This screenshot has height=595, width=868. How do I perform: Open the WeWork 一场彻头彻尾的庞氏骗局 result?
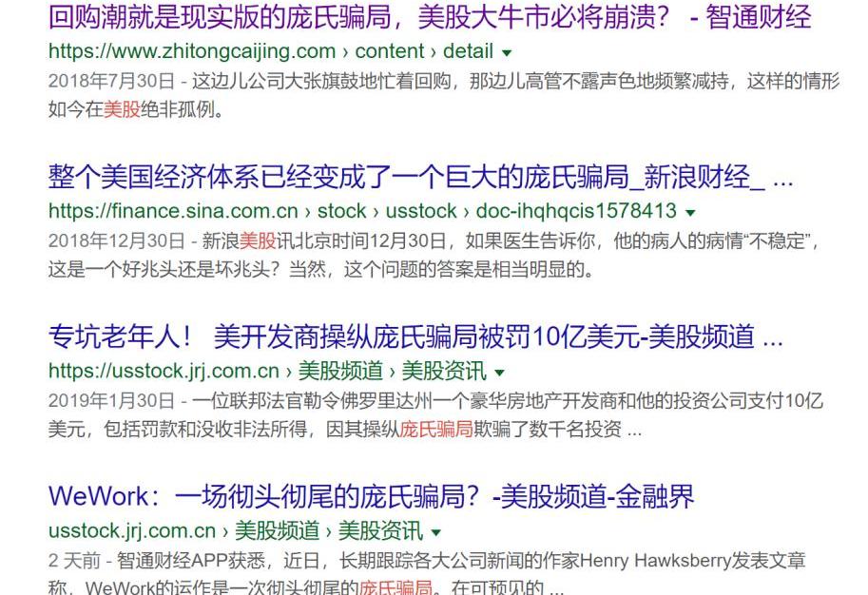(x=371, y=496)
